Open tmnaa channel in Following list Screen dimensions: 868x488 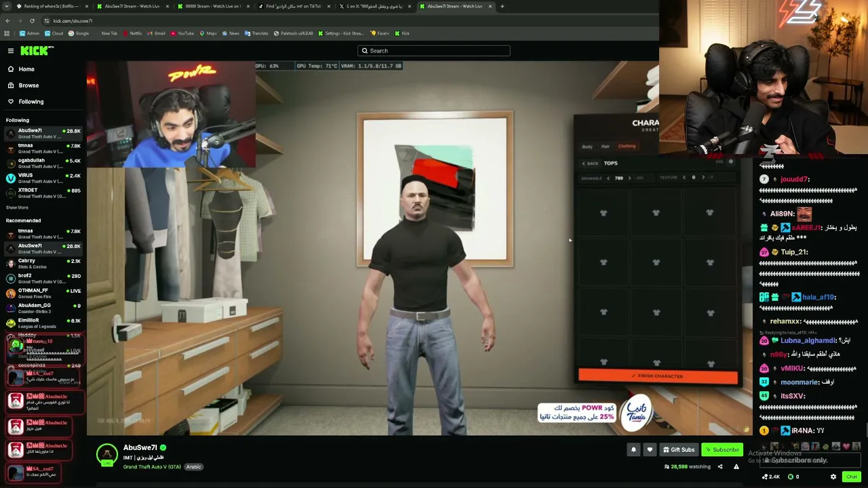pos(43,148)
